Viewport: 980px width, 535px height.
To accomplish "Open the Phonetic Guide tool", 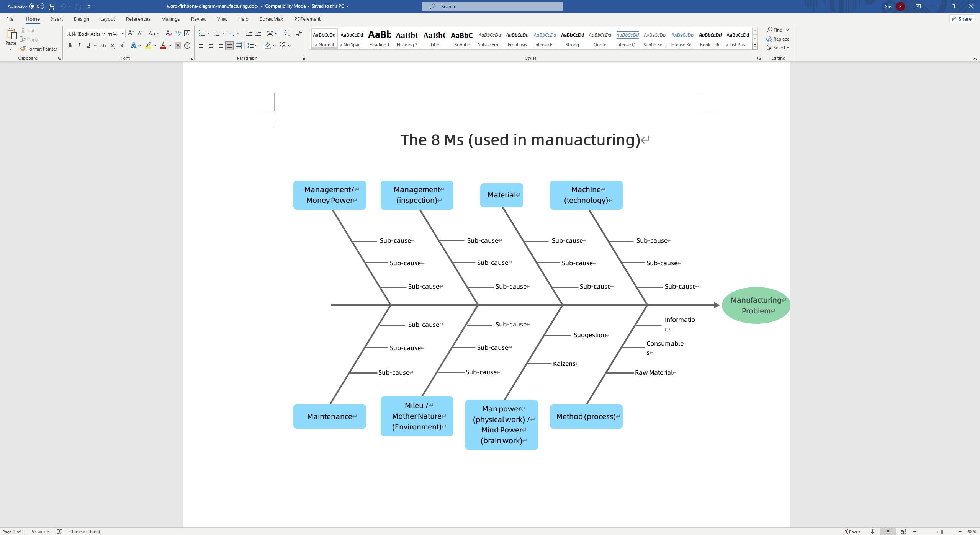I will pos(178,33).
